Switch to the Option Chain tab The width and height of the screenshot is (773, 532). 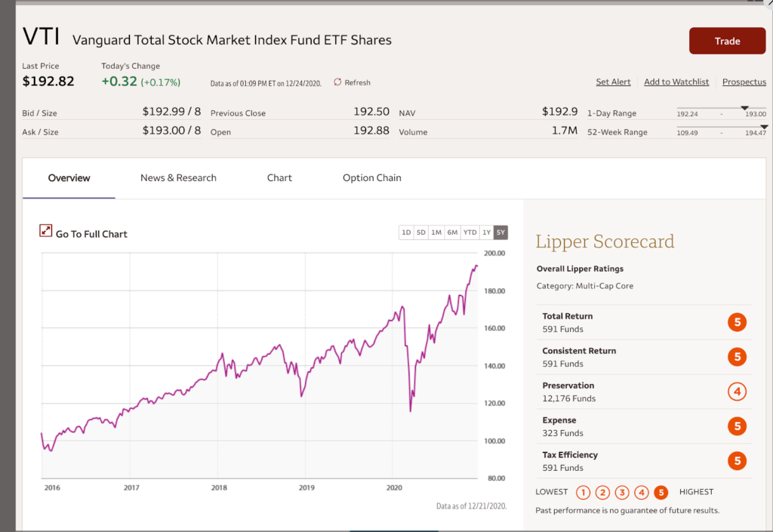[371, 178]
